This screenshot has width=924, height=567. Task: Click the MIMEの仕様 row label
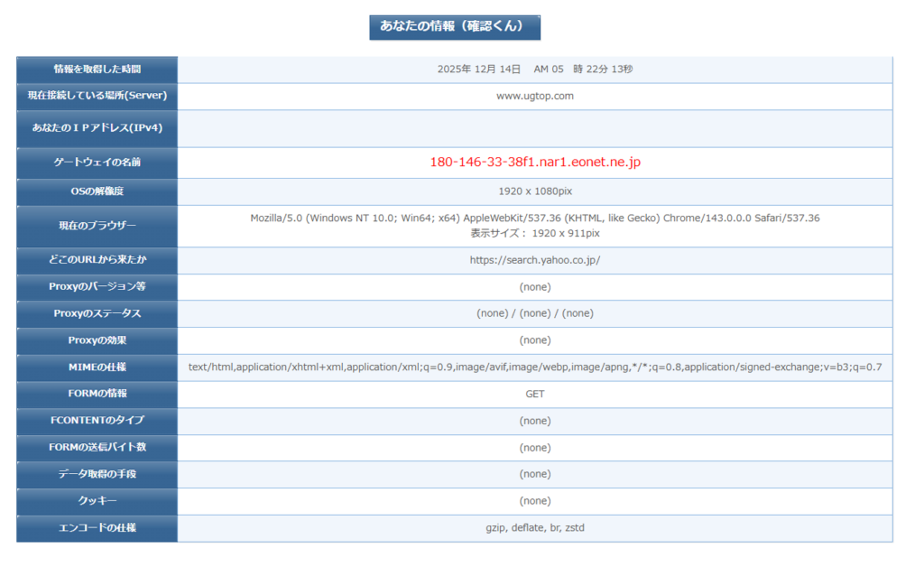pos(97,367)
